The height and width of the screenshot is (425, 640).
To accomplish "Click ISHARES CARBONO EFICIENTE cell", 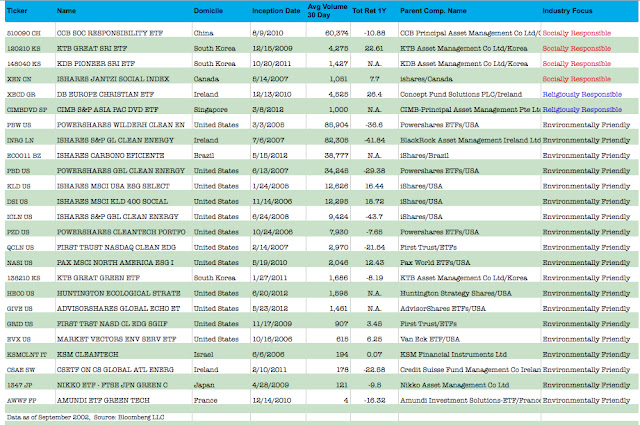I will [111, 156].
